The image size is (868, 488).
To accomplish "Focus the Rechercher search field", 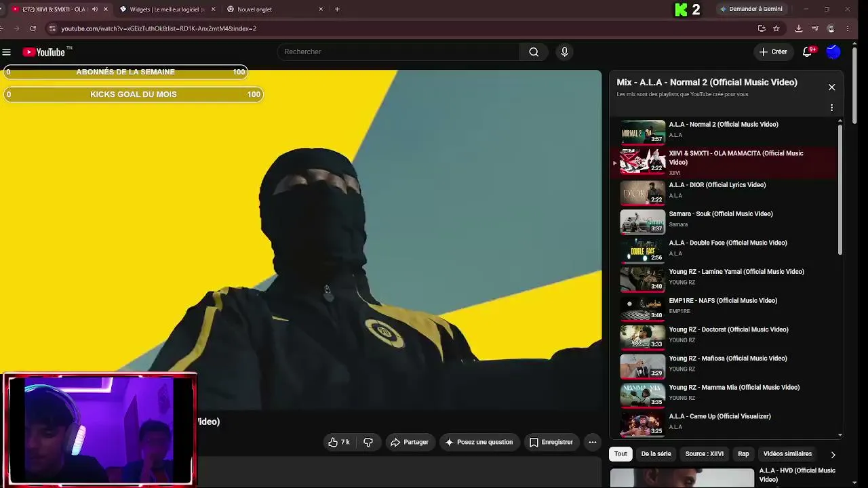I will tap(399, 52).
